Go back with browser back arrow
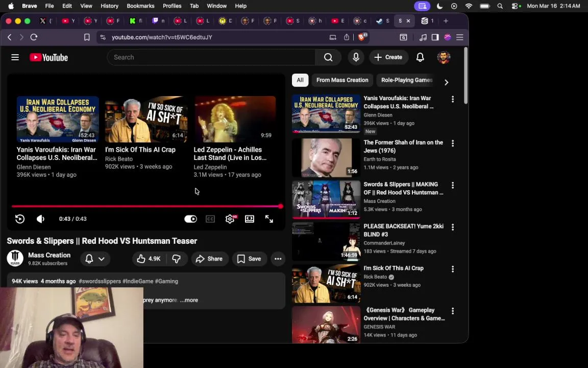This screenshot has width=588, height=368. click(x=10, y=37)
